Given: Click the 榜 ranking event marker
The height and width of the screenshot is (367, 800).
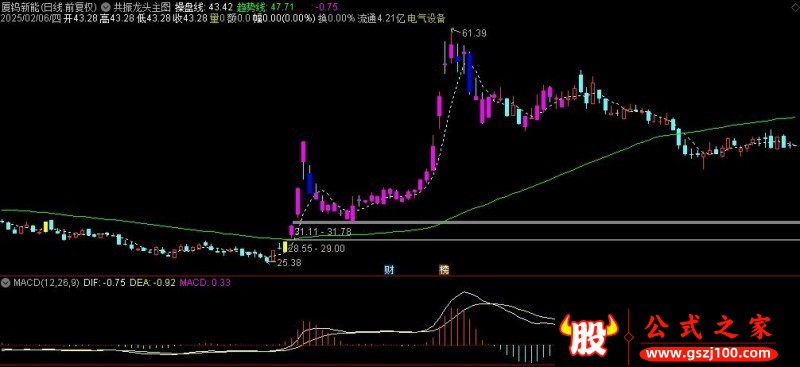Looking at the screenshot, I should click(444, 270).
